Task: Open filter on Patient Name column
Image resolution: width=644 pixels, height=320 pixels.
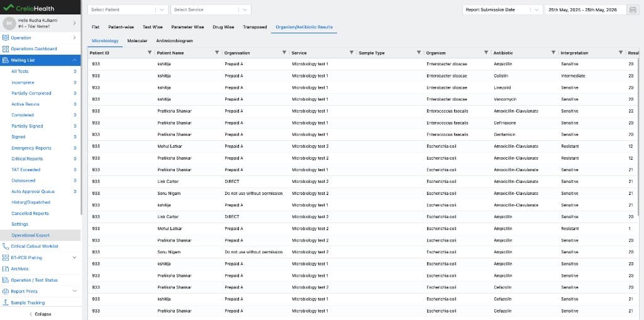Action: (x=217, y=53)
